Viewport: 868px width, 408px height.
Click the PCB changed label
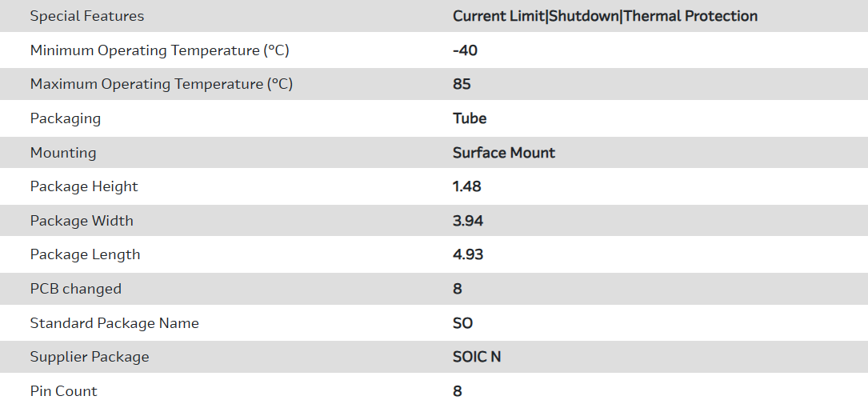[x=76, y=289]
